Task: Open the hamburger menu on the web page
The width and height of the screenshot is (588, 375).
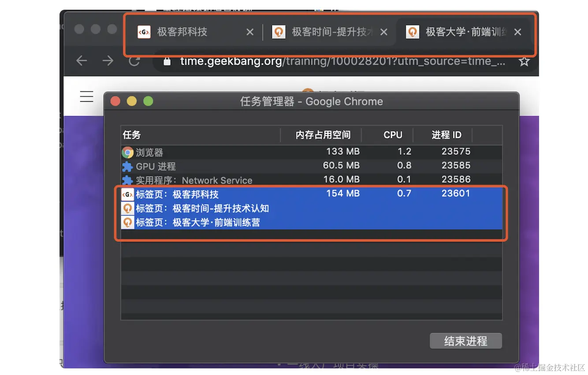Action: [x=86, y=96]
